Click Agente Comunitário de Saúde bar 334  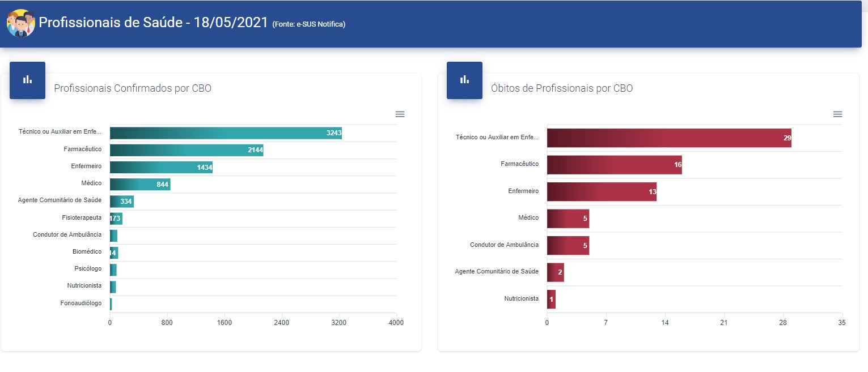[x=121, y=202]
